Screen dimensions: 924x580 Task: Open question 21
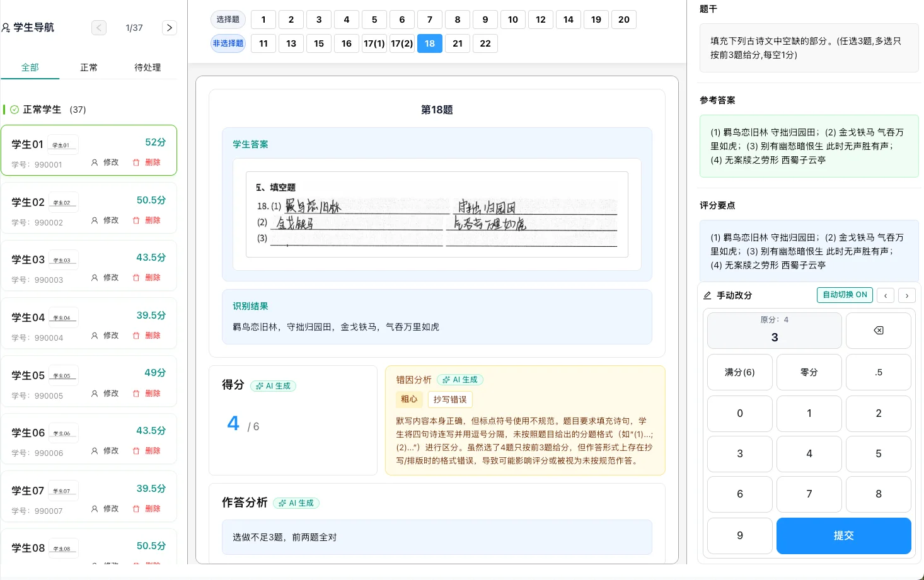(458, 43)
